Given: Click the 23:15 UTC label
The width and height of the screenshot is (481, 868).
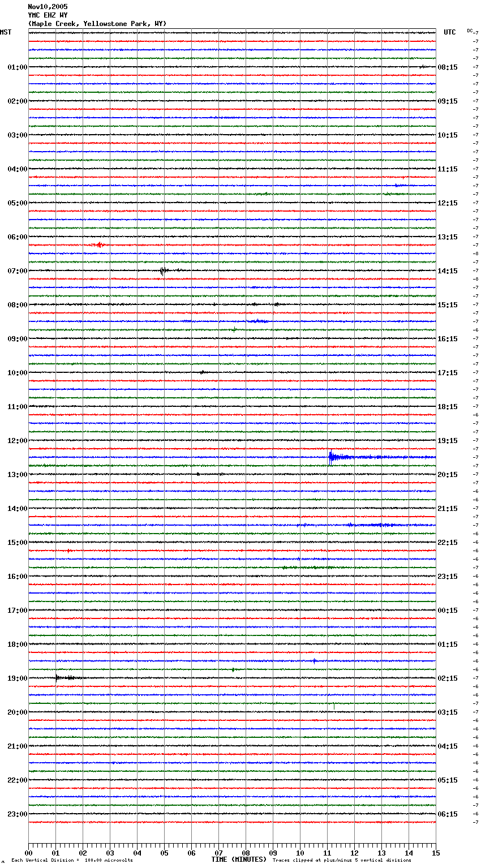Looking at the screenshot, I should pyautogui.click(x=448, y=577).
